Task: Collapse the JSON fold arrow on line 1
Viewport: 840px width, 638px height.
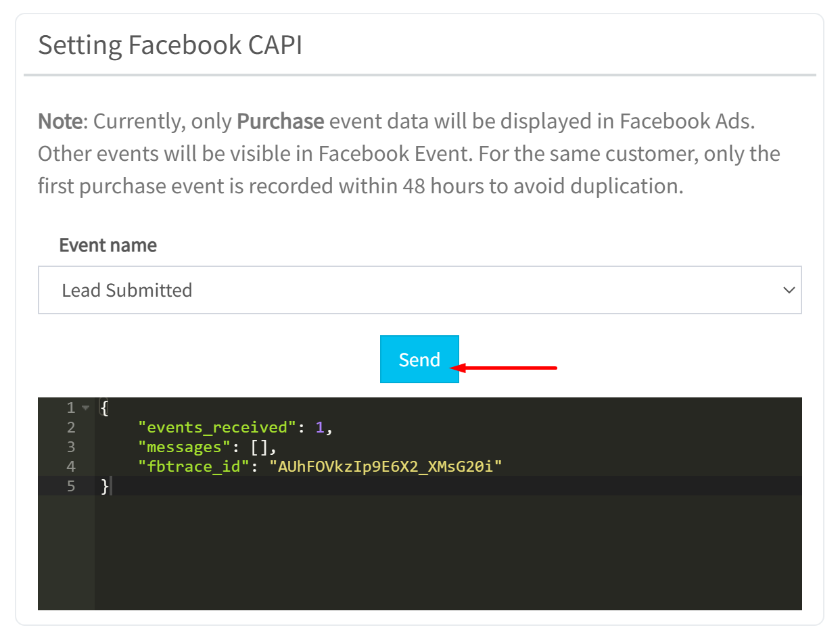Action: 85,408
